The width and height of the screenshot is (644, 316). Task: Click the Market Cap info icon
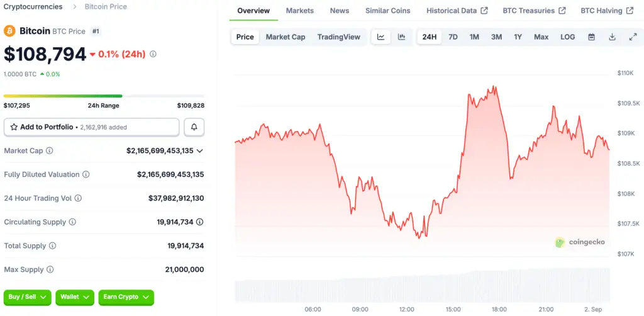[50, 151]
